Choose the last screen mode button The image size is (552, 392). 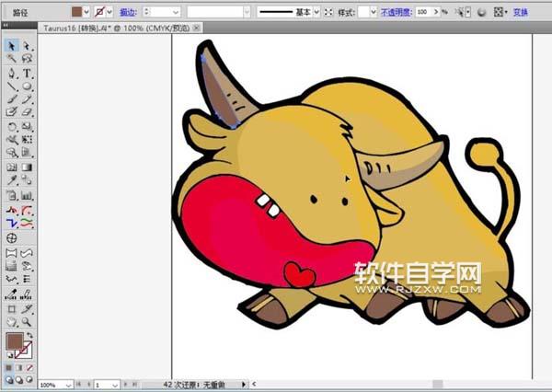click(x=30, y=380)
